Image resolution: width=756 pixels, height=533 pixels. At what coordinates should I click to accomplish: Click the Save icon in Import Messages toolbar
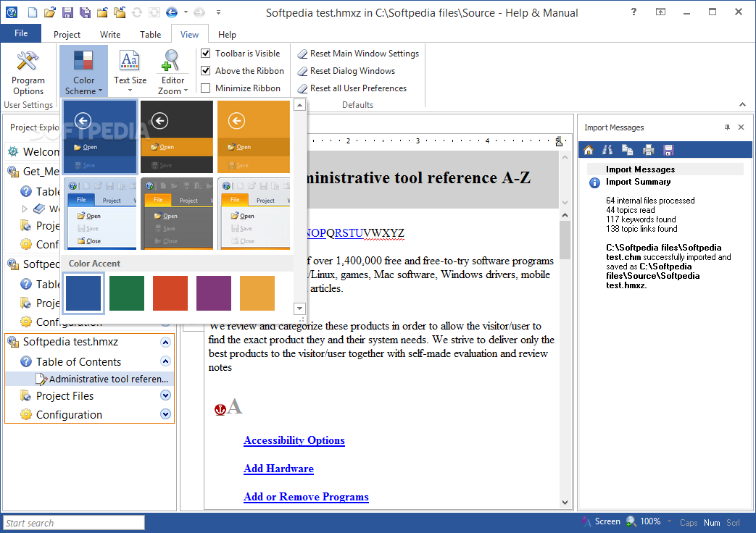(668, 150)
